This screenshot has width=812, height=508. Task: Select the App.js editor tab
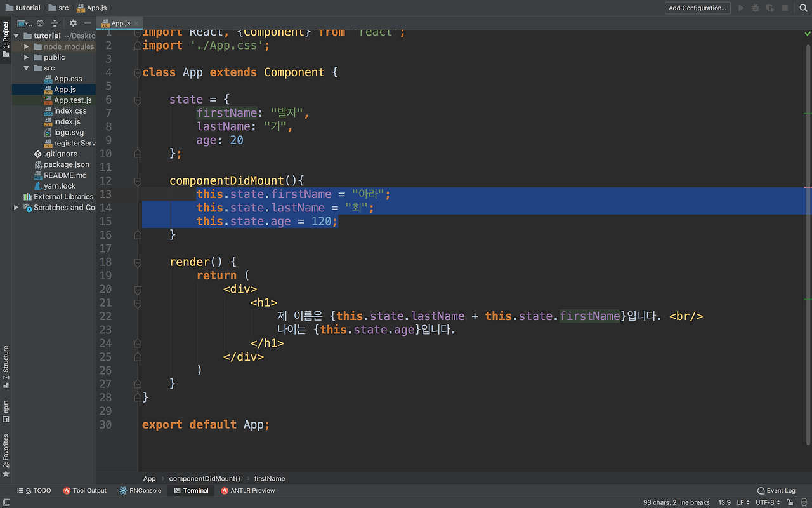tap(120, 23)
